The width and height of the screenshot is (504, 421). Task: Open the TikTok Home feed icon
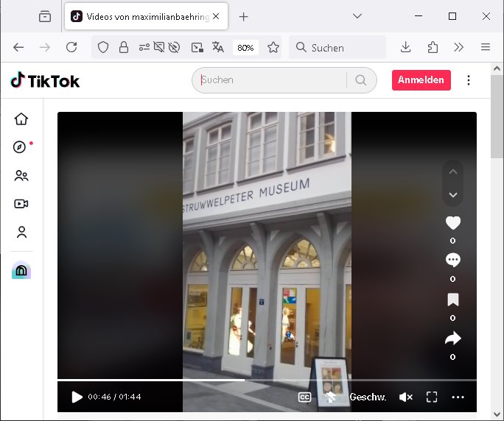21,119
